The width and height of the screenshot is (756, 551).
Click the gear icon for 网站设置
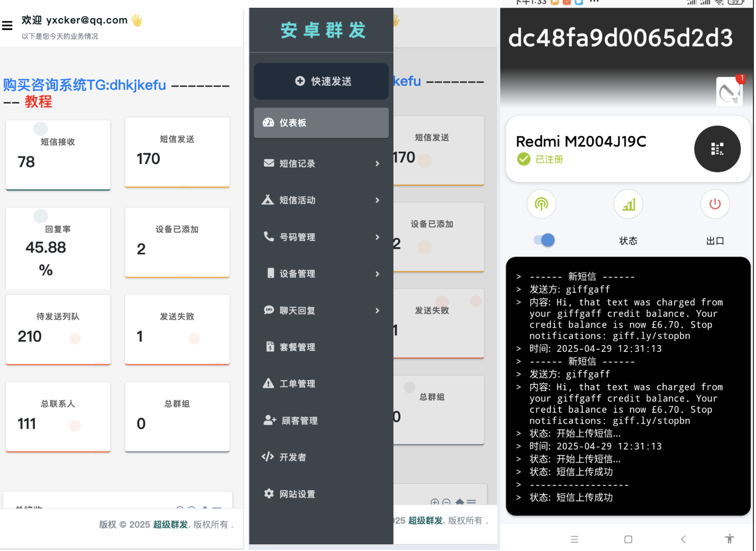tap(269, 494)
